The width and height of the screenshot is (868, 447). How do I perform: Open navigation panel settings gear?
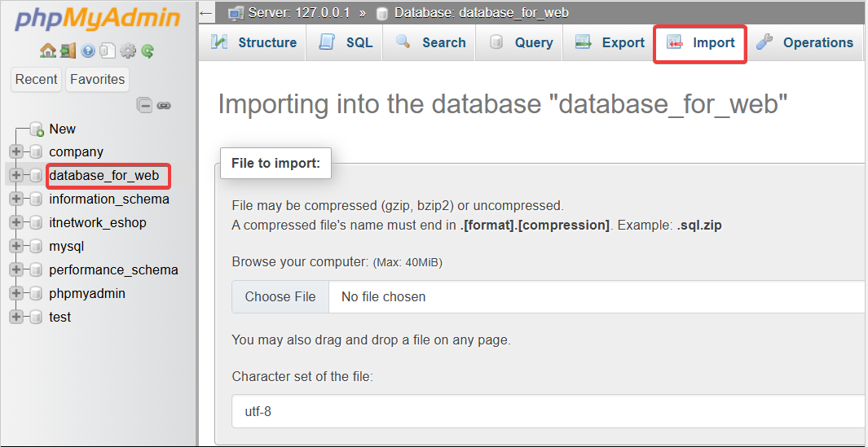click(x=128, y=51)
